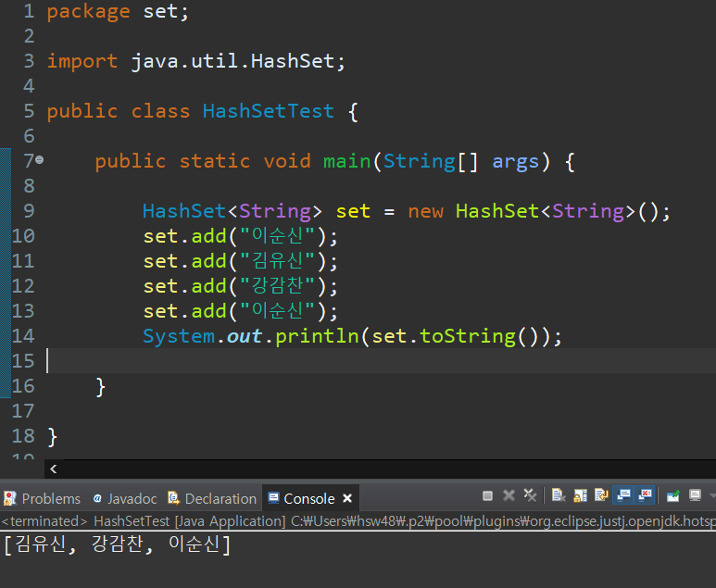
Task: Click the closing brace on line 16
Action: (x=100, y=387)
